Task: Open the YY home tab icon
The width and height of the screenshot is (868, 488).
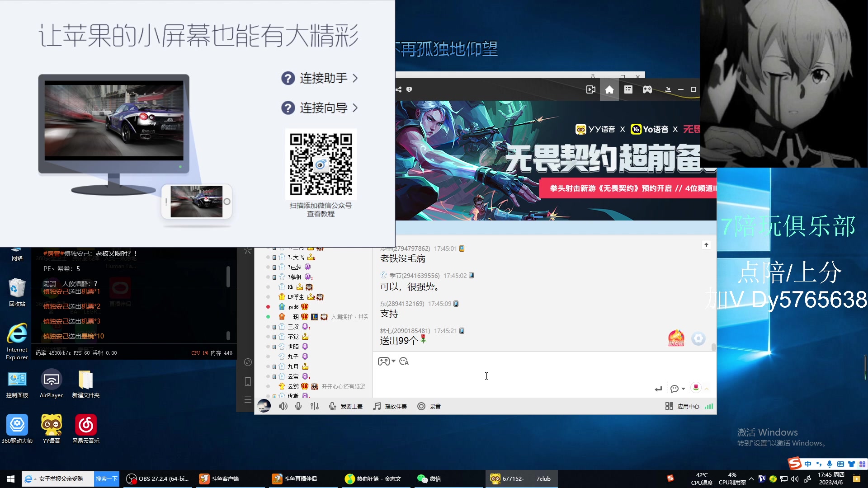Action: 609,89
